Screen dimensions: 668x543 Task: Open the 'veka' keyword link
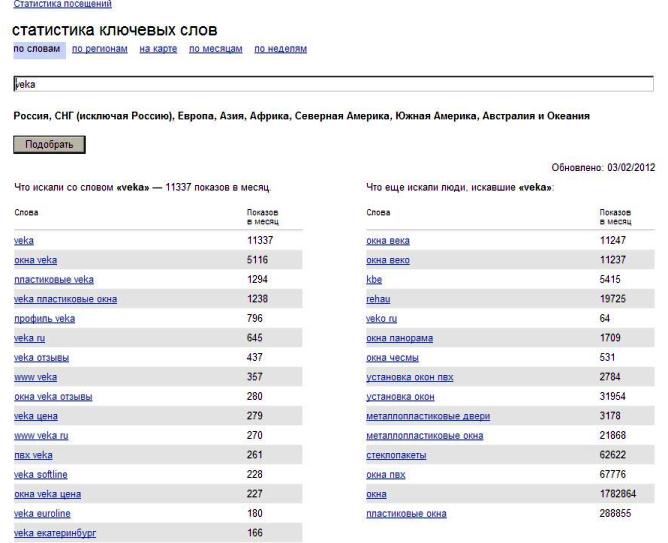[x=24, y=241]
